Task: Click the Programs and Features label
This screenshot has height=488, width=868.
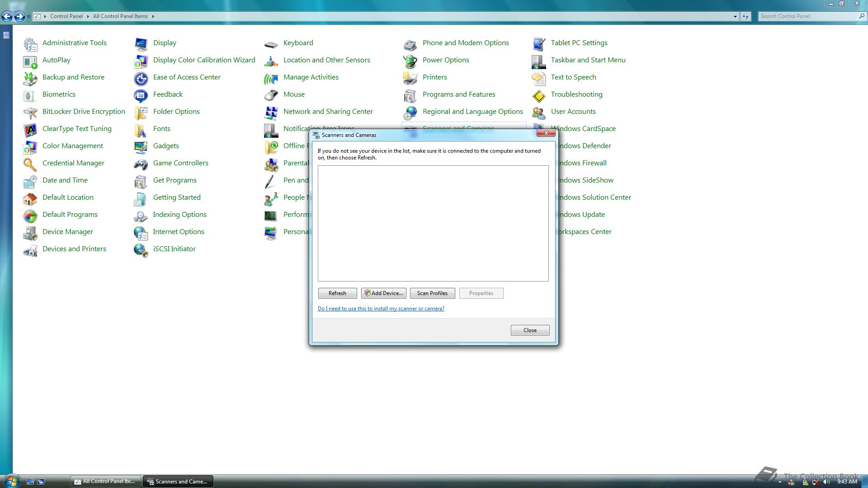Action: tap(459, 94)
